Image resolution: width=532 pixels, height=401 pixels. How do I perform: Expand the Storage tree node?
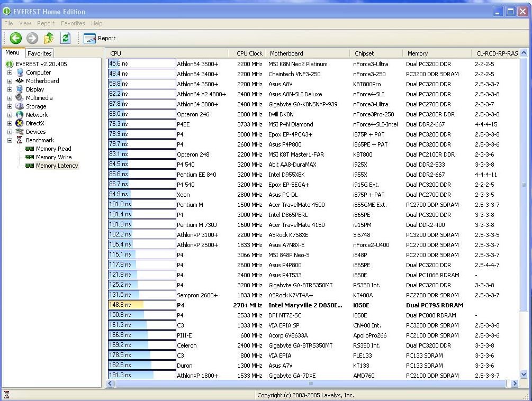10,106
